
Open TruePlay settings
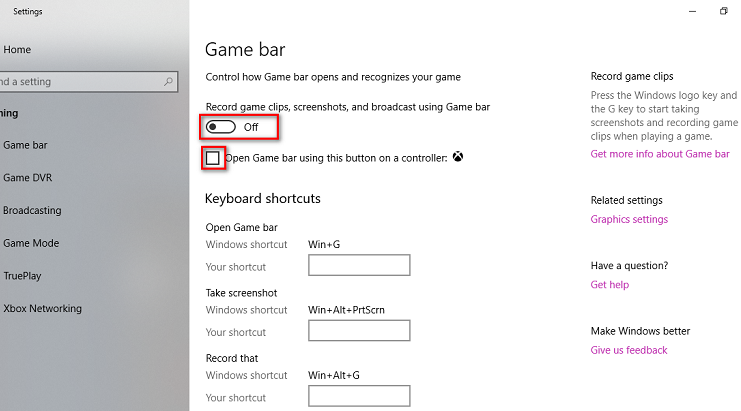coord(22,276)
